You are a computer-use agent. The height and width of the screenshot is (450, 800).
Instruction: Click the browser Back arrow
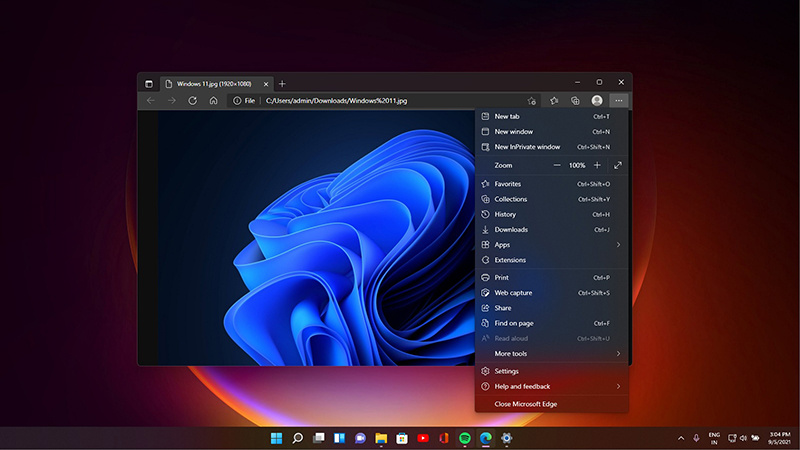(x=151, y=101)
